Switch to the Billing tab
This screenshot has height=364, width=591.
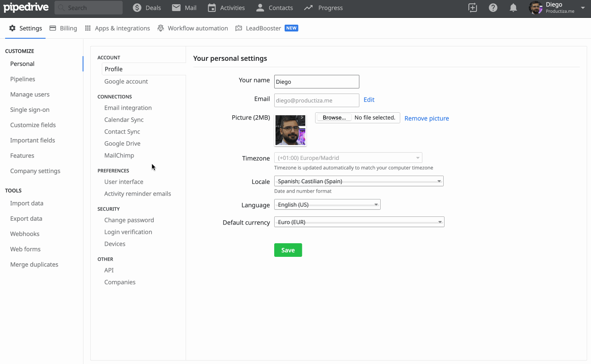pos(63,28)
